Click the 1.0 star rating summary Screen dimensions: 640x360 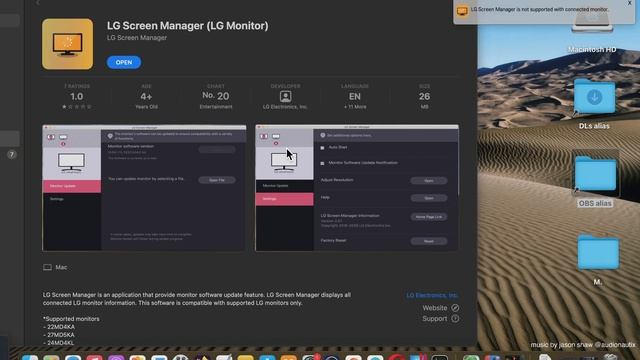77,97
